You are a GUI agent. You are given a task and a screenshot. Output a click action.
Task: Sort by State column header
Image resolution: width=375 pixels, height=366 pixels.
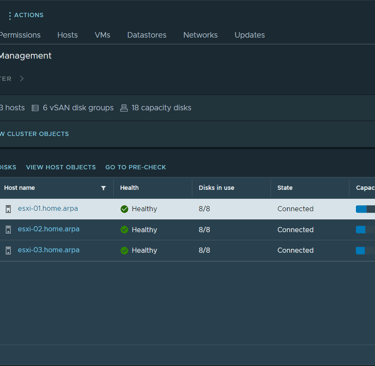pos(285,188)
